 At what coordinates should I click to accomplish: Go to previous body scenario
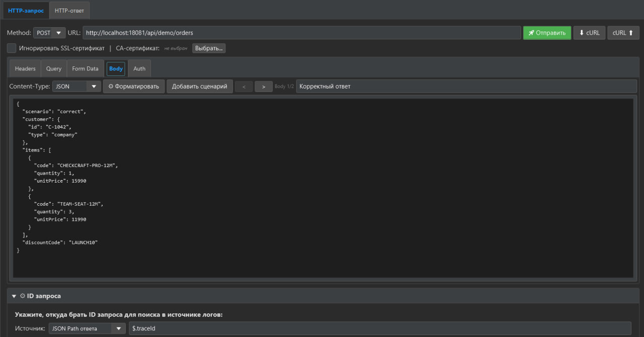(x=244, y=87)
